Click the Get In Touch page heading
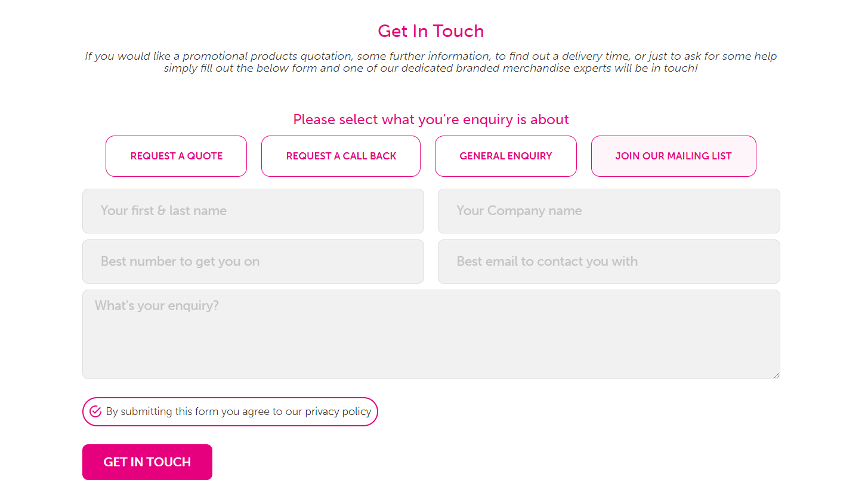This screenshot has height=495, width=868. coord(431,30)
